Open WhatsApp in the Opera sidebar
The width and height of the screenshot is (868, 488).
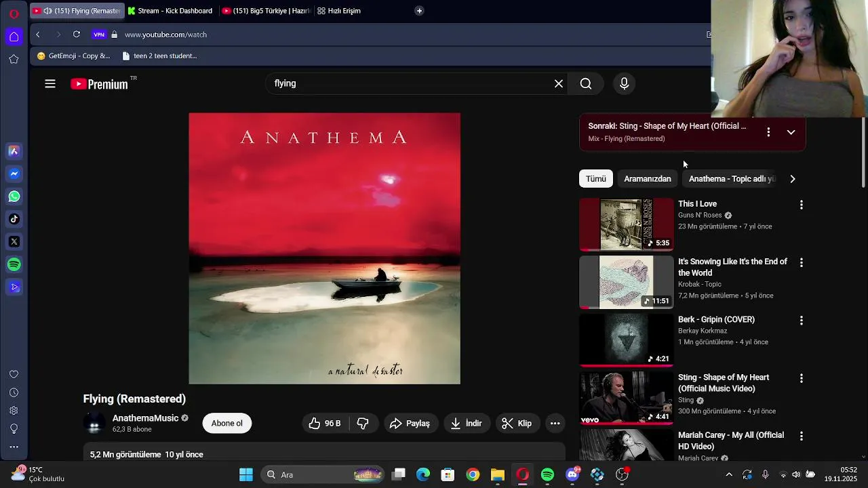[x=14, y=197]
